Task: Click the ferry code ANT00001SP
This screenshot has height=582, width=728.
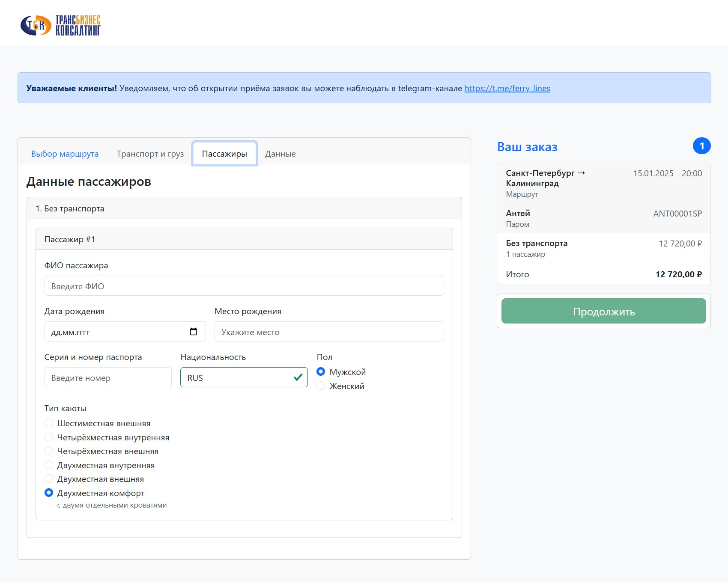Action: click(x=677, y=214)
